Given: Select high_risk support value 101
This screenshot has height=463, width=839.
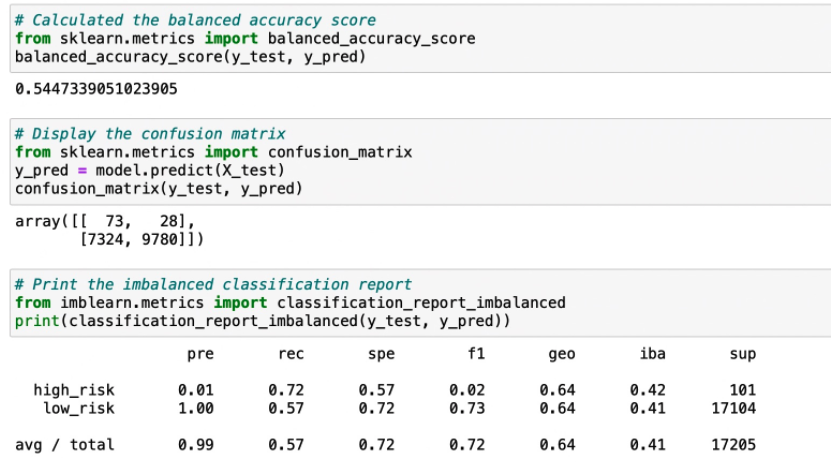Looking at the screenshot, I should click(743, 390).
